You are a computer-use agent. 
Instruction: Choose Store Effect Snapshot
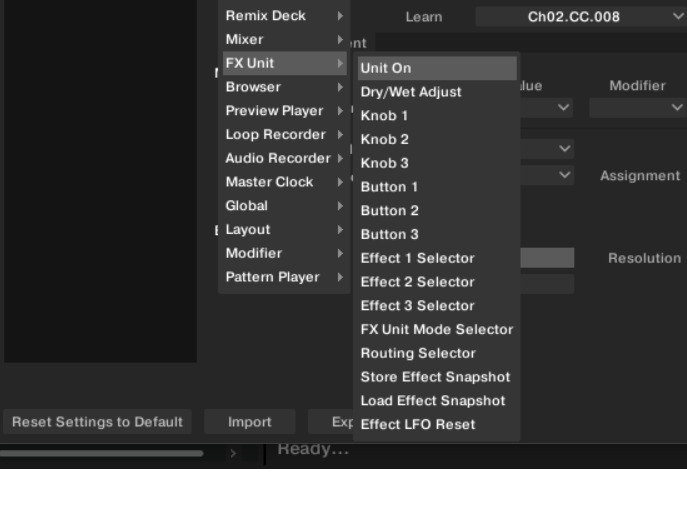pos(437,377)
